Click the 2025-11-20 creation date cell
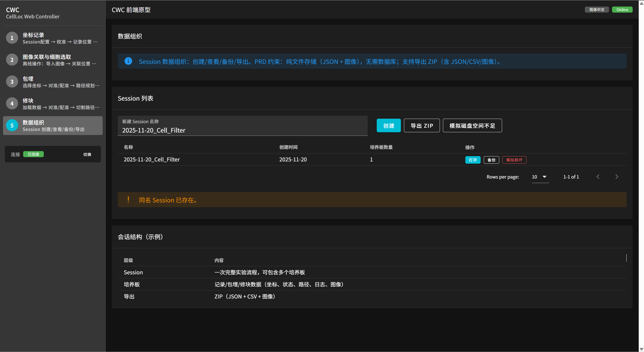This screenshot has width=644, height=352. (x=293, y=159)
